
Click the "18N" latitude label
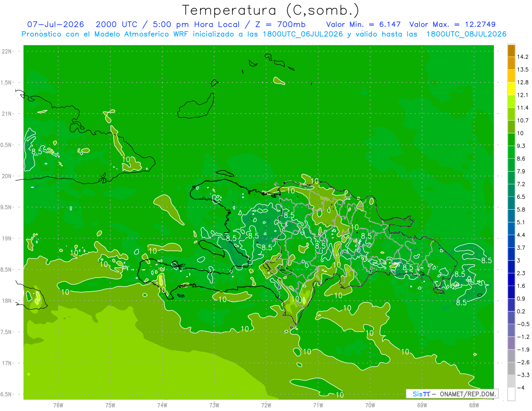(7, 301)
